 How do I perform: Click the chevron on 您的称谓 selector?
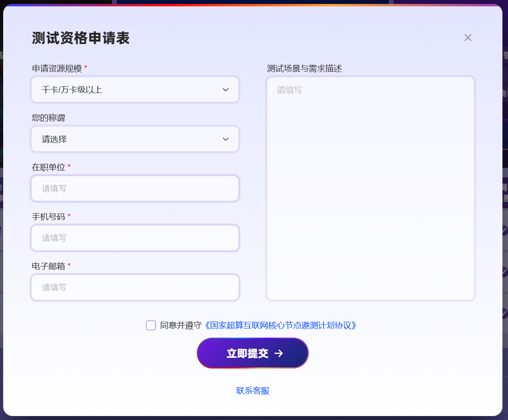click(x=225, y=139)
